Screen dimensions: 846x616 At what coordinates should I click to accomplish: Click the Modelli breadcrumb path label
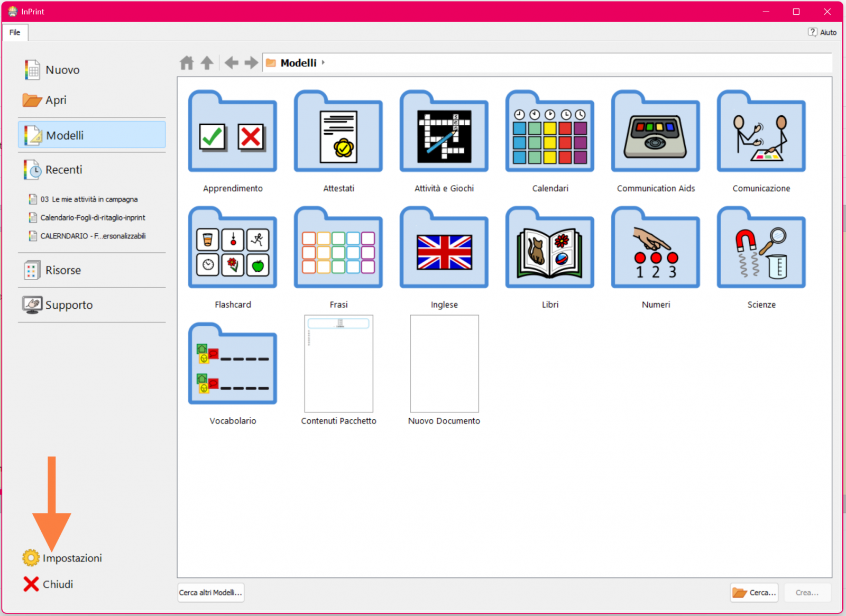(298, 63)
